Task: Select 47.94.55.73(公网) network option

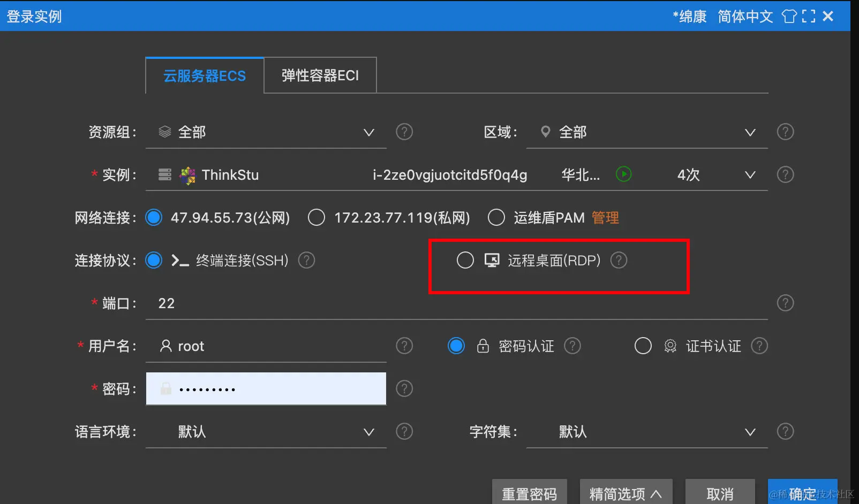Action: 154,217
